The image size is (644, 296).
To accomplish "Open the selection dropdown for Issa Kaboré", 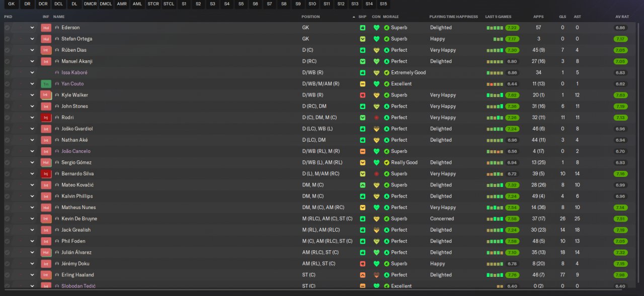I will click(32, 72).
